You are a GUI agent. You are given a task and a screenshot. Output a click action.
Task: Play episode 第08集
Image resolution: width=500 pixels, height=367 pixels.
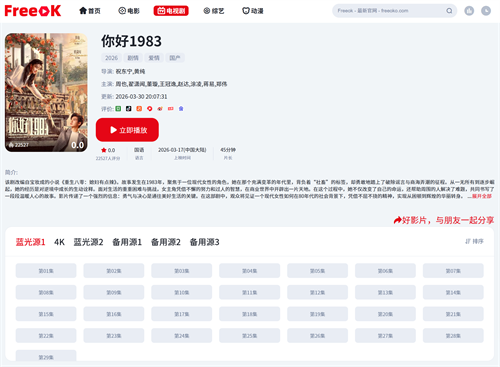pos(46,292)
